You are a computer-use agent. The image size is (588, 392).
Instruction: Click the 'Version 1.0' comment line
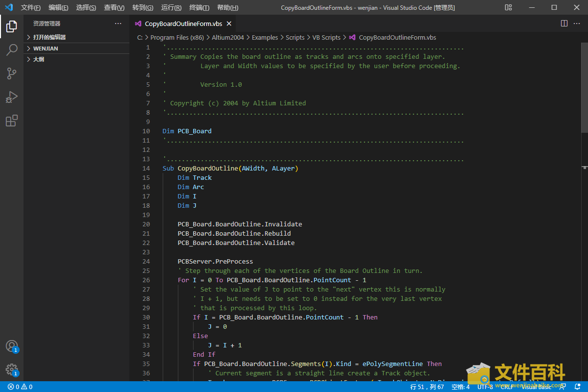221,85
